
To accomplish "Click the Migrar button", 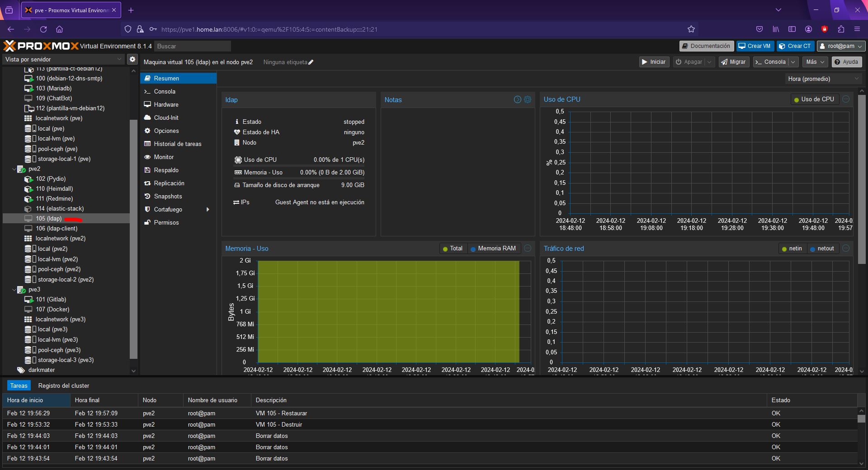I will [733, 62].
